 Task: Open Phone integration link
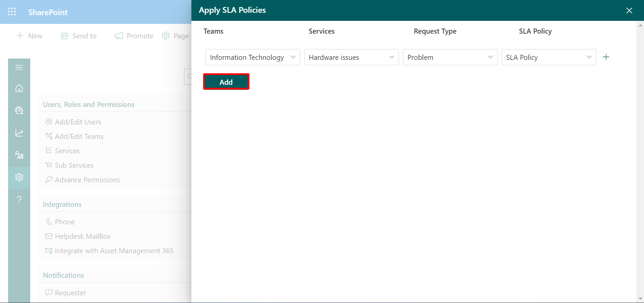[65, 222]
